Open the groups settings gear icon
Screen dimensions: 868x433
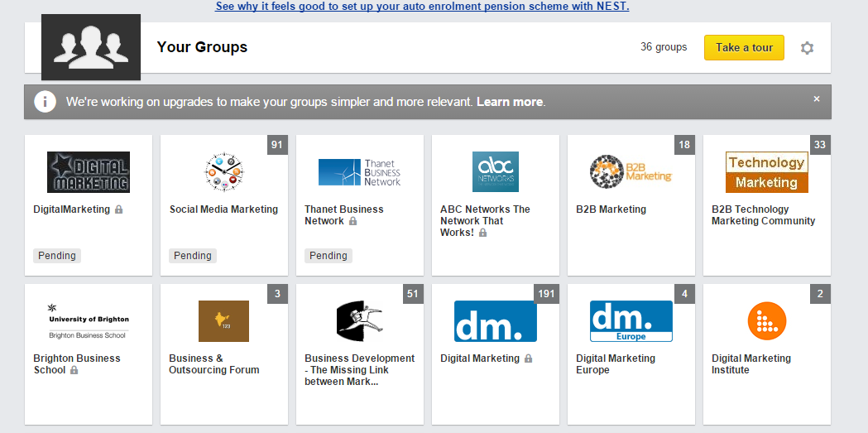click(807, 48)
